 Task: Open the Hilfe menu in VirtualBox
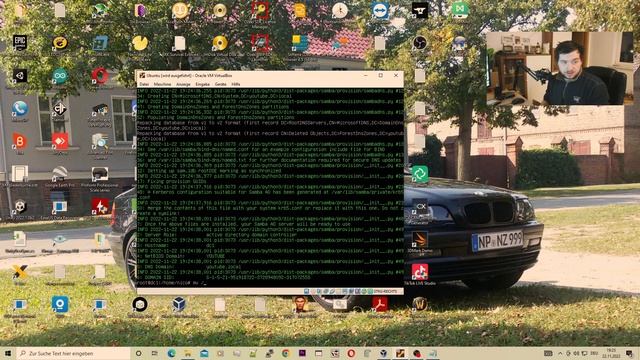click(236, 84)
